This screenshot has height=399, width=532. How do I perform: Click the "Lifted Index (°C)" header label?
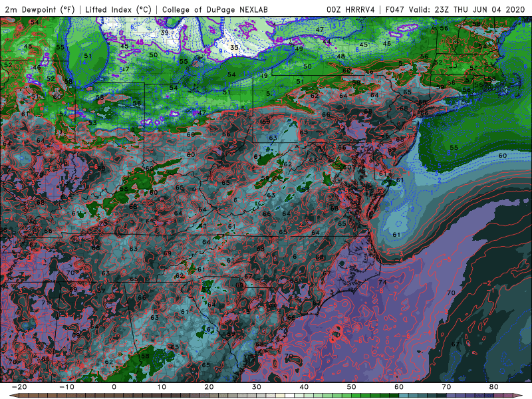118,9
